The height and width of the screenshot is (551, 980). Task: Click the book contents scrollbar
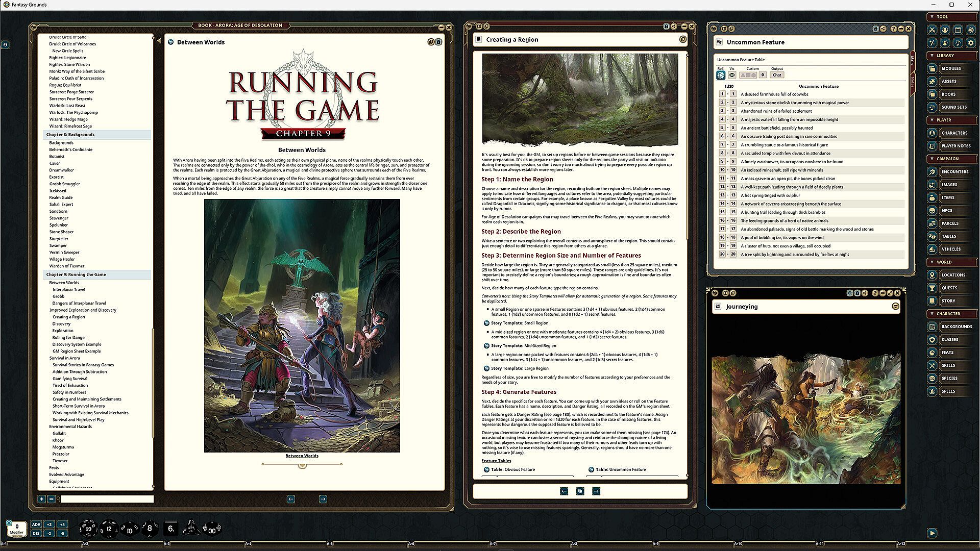click(153, 383)
